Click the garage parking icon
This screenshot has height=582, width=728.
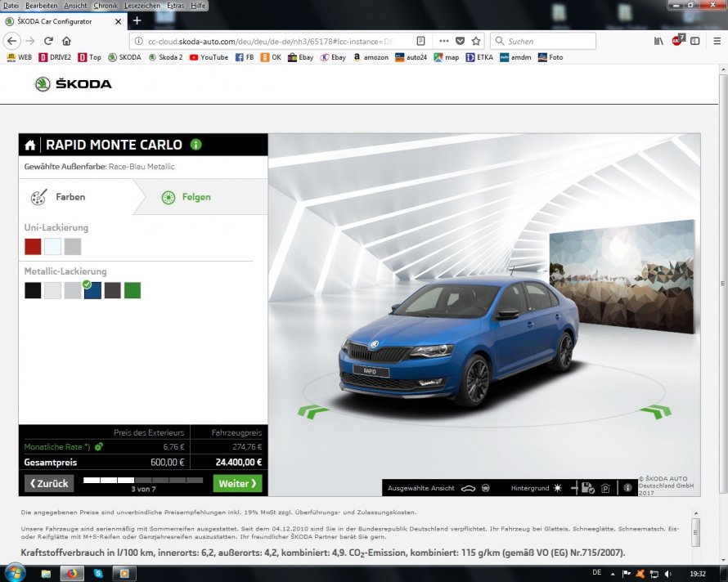click(x=605, y=488)
